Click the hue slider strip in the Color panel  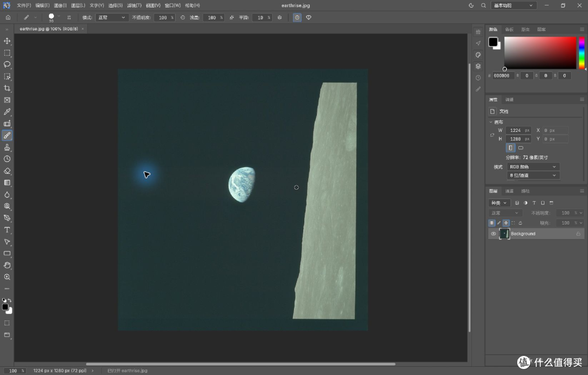[x=581, y=52]
